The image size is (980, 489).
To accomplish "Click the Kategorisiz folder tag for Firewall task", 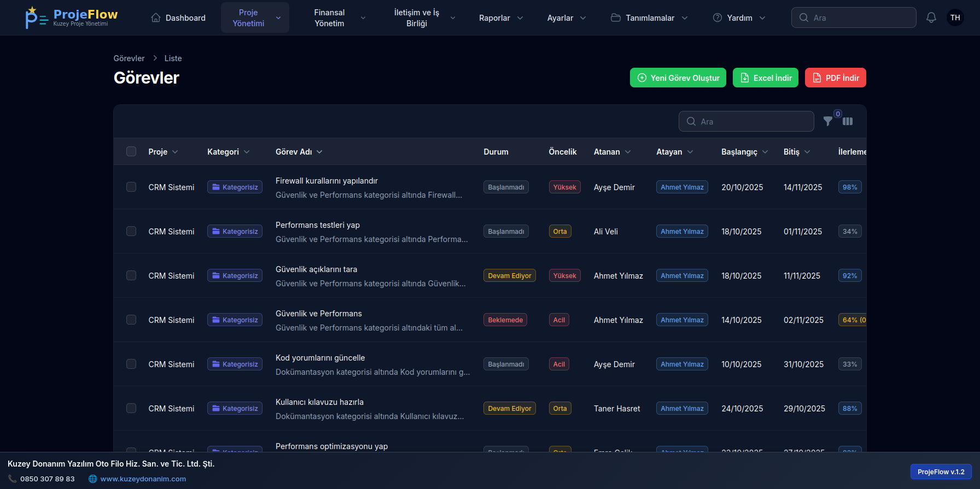I will click(x=235, y=187).
